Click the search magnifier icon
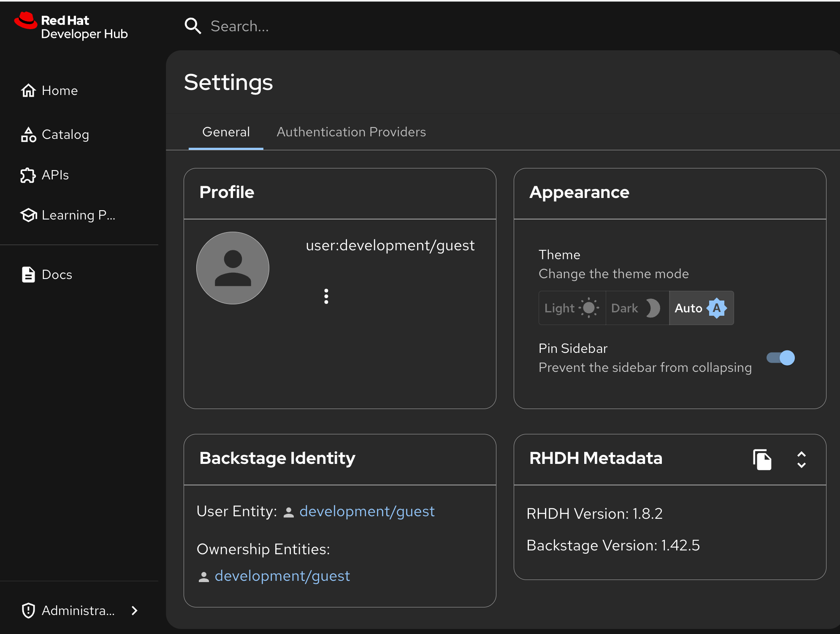 [x=192, y=26]
